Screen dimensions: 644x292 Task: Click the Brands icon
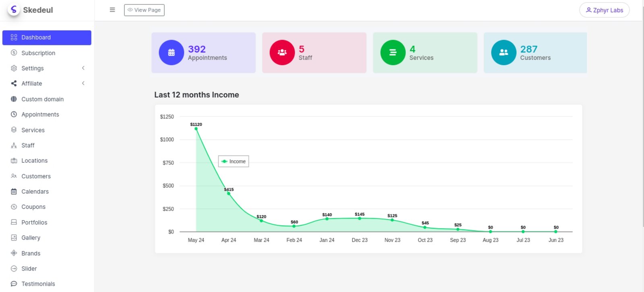14,253
